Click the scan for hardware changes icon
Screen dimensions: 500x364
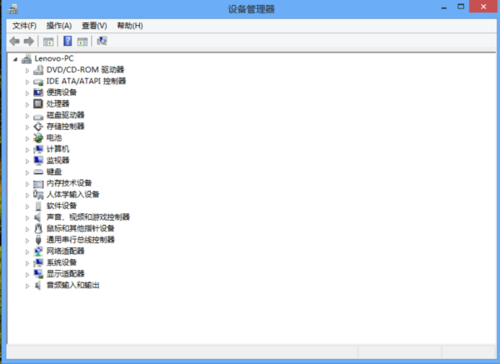102,41
